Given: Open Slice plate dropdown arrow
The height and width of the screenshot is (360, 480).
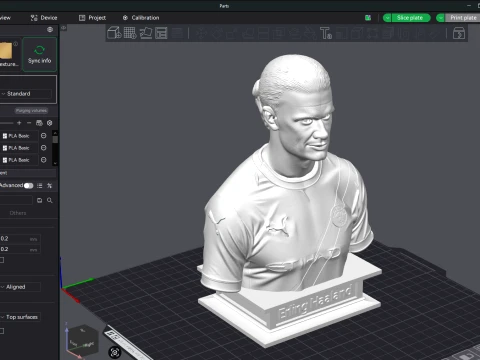Looking at the screenshot, I should coord(387,18).
